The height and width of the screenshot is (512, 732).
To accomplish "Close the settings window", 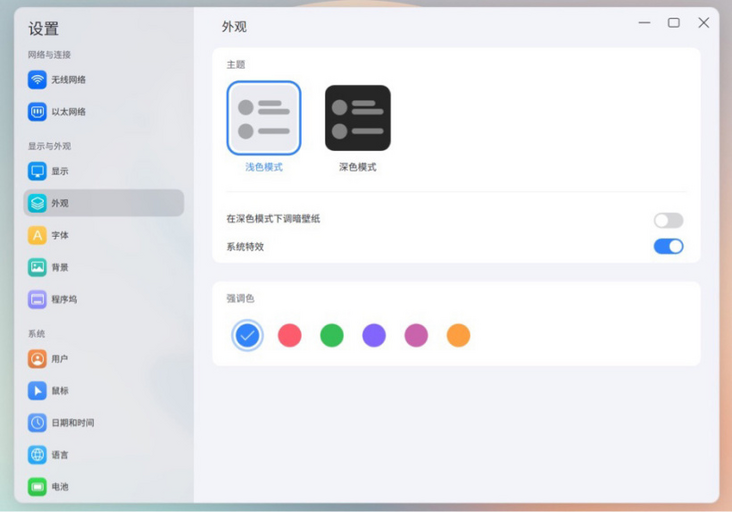I will click(704, 22).
